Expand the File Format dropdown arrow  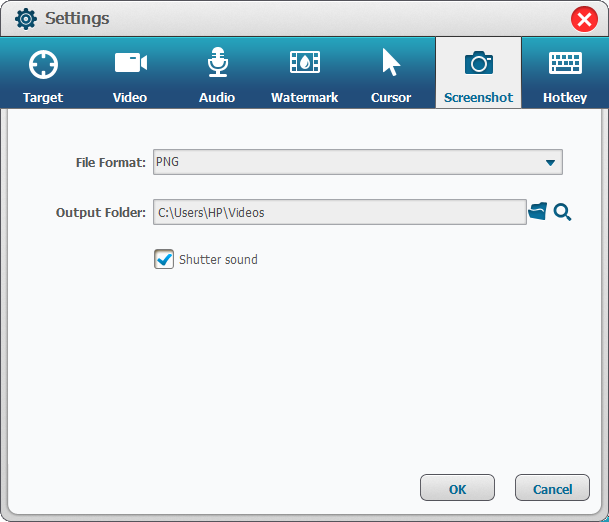(550, 162)
